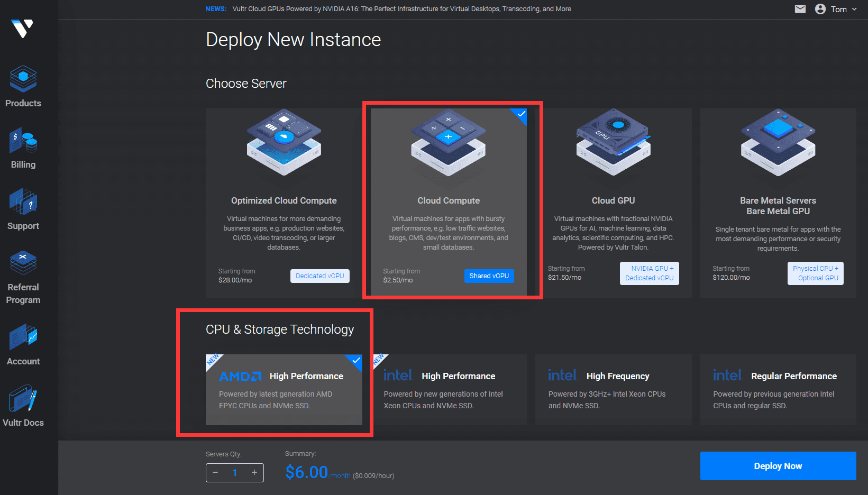The height and width of the screenshot is (495, 868).
Task: Open the Account menu label
Action: pos(23,361)
